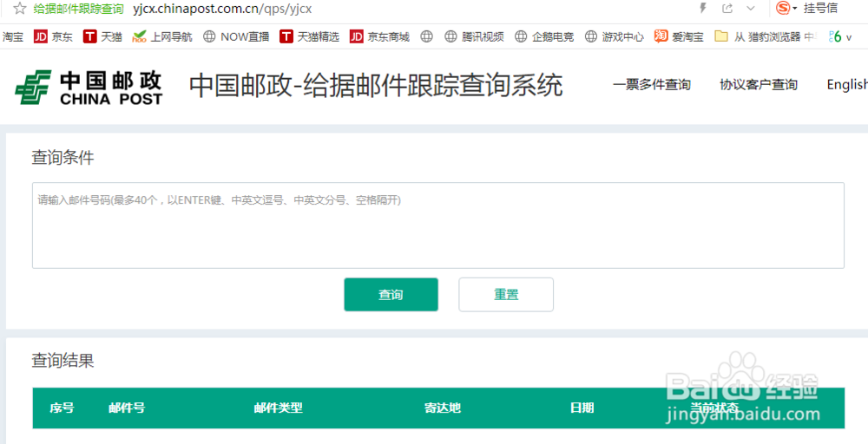The width and height of the screenshot is (868, 444).
Task: Click the page title 中国邮政-给据邮件跟踪查询系统
Action: click(x=376, y=86)
